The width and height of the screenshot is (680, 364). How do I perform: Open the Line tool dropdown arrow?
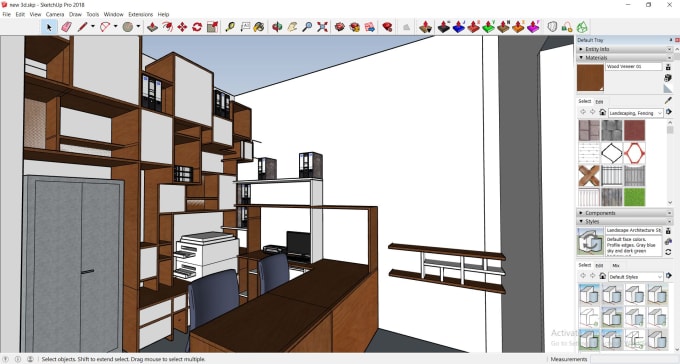pos(92,26)
